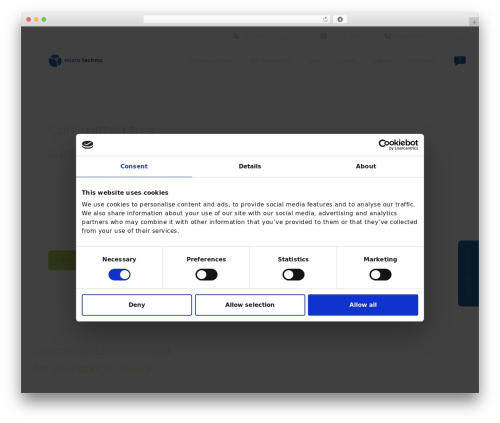
Task: Open IOT SOLUTIONS in the dimmed site navigation
Action: pyautogui.click(x=211, y=61)
